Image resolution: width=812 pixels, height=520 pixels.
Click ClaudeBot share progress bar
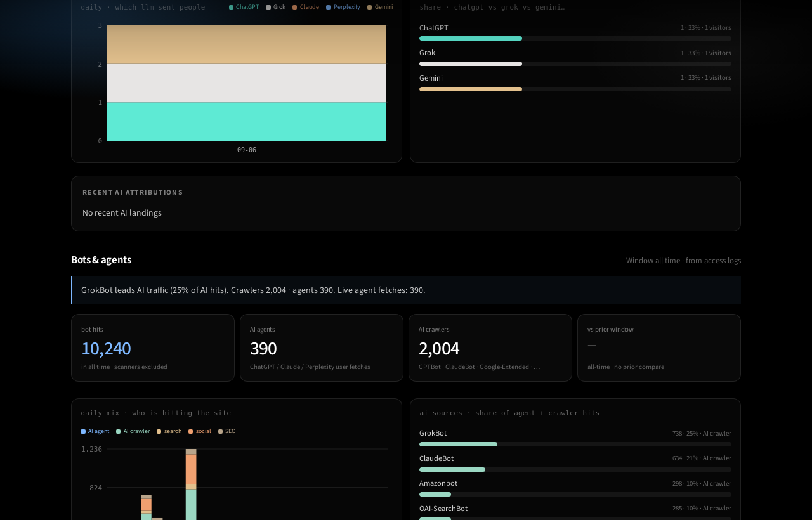575,469
